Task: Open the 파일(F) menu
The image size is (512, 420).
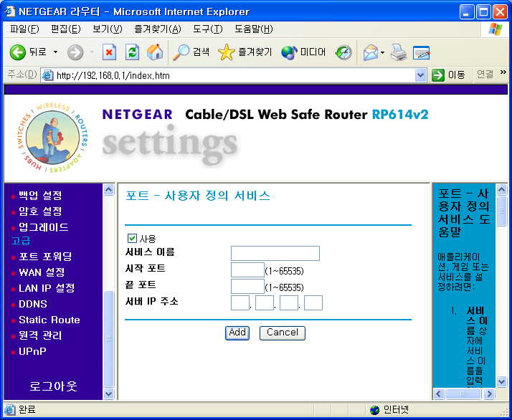Action: (24, 29)
